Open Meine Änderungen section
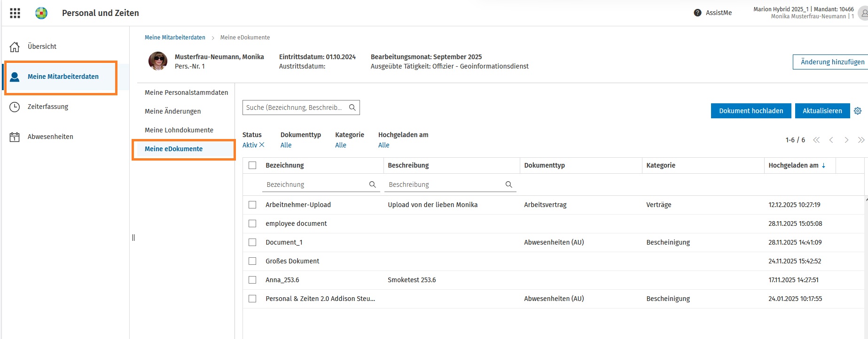 click(x=173, y=111)
